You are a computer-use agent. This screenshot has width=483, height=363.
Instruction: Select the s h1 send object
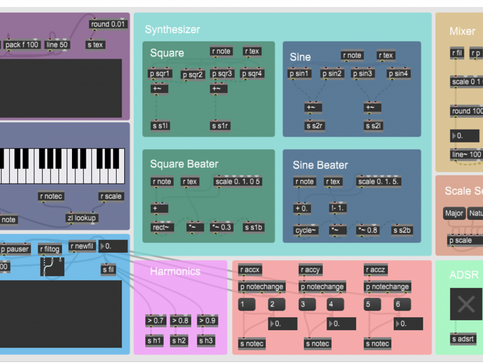click(x=154, y=341)
